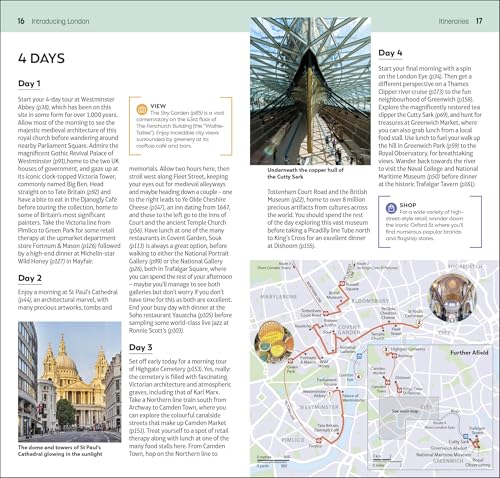Open the Cutty Sark copper hull photo

click(310, 91)
